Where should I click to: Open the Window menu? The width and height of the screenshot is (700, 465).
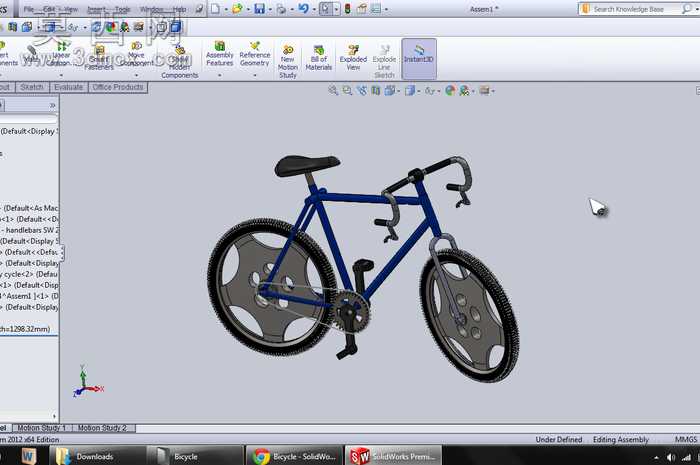click(152, 9)
